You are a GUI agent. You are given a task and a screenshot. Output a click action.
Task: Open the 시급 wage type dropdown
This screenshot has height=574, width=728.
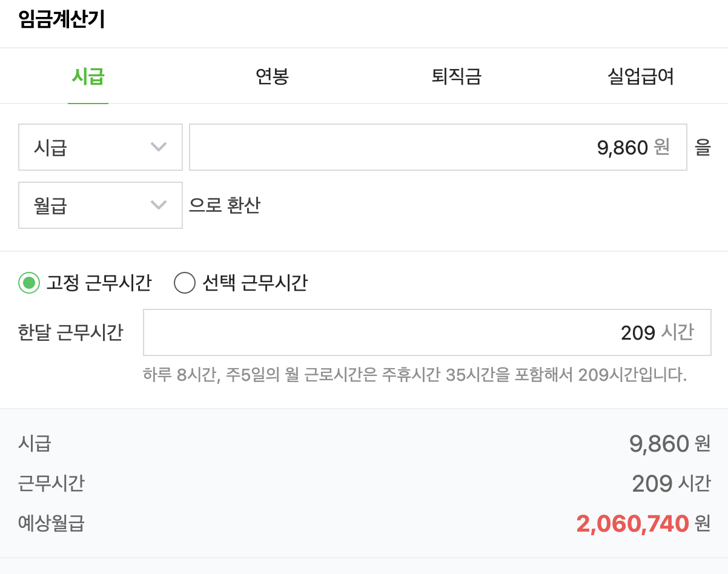tap(100, 147)
